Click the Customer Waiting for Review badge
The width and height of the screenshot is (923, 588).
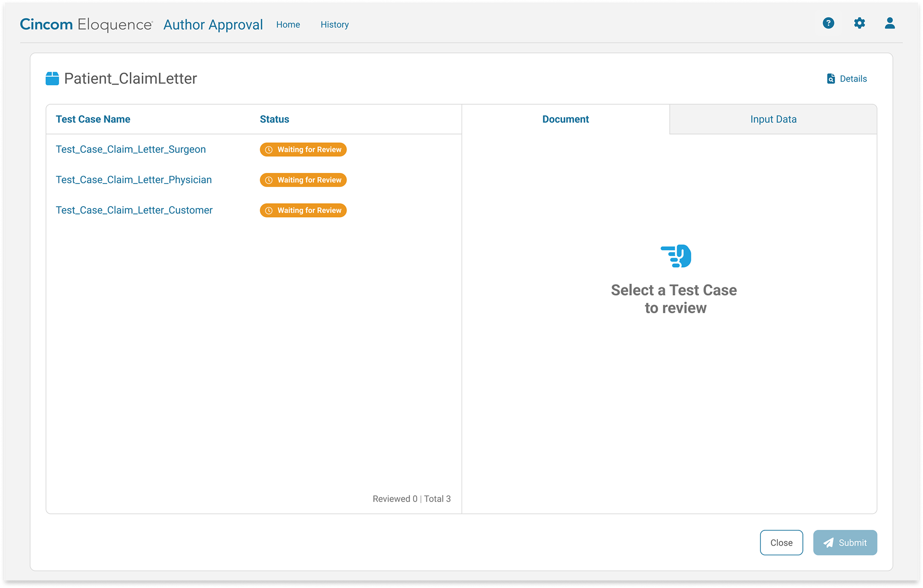(303, 210)
